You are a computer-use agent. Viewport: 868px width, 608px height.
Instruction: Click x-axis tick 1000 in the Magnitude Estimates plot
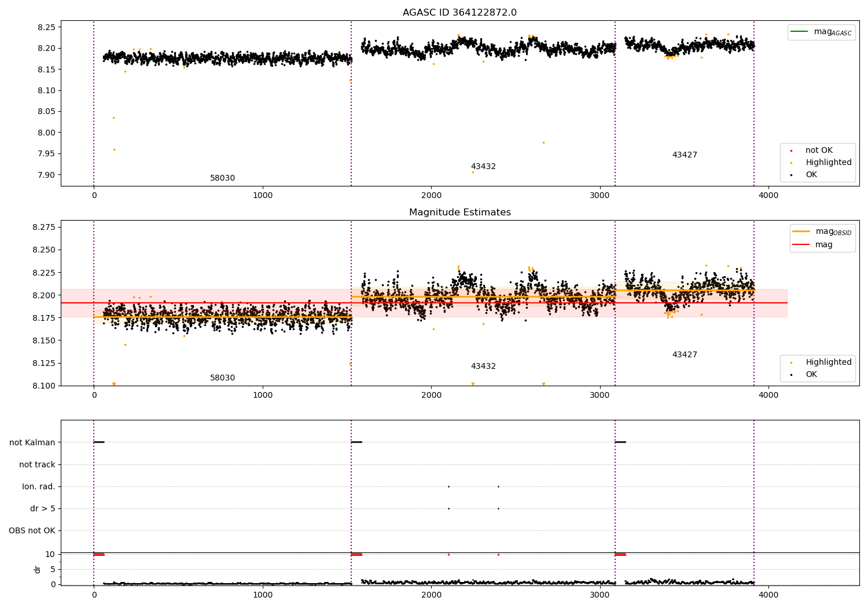263,395
